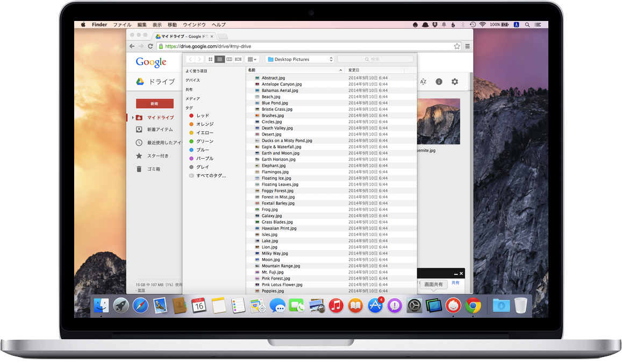Open Spotlight search in menu bar
Screen dimensions: 622x364
[x=527, y=25]
